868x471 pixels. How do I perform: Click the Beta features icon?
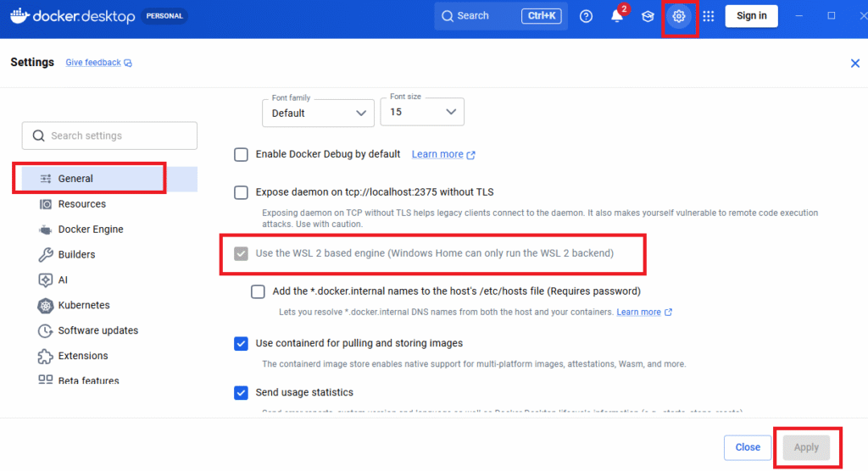46,380
